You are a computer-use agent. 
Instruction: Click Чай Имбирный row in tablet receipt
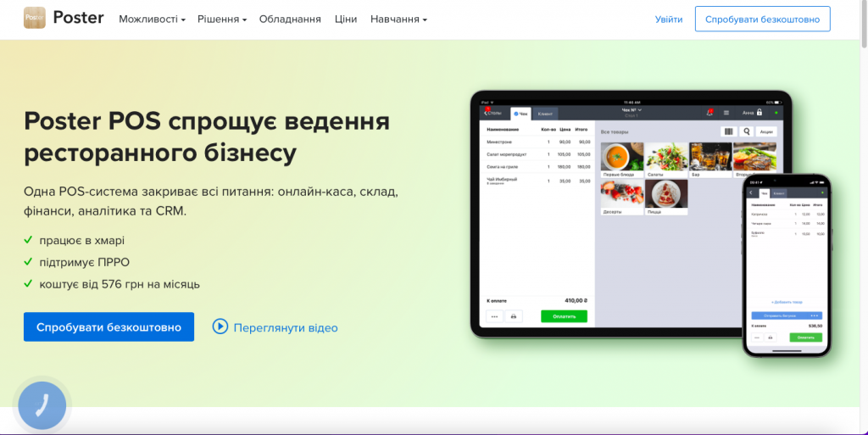click(x=537, y=181)
